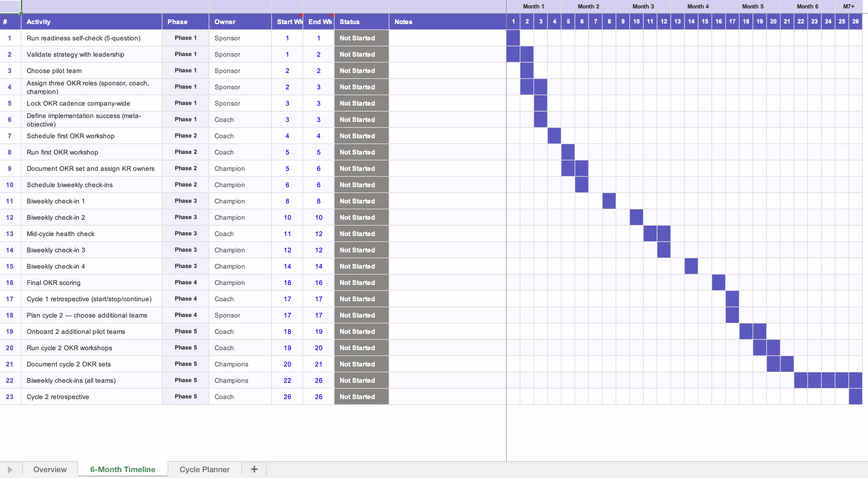Click the Owner column header
Image resolution: width=868 pixels, height=478 pixels.
240,22
